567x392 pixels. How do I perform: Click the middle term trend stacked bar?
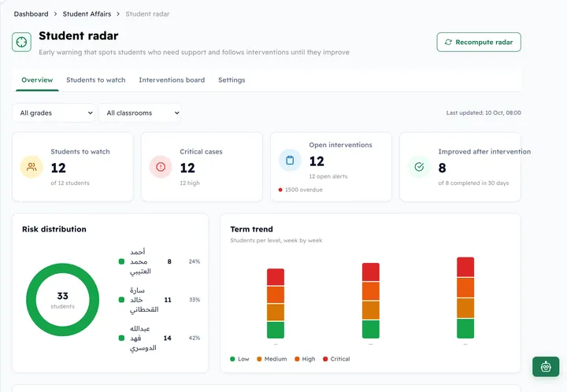371,301
